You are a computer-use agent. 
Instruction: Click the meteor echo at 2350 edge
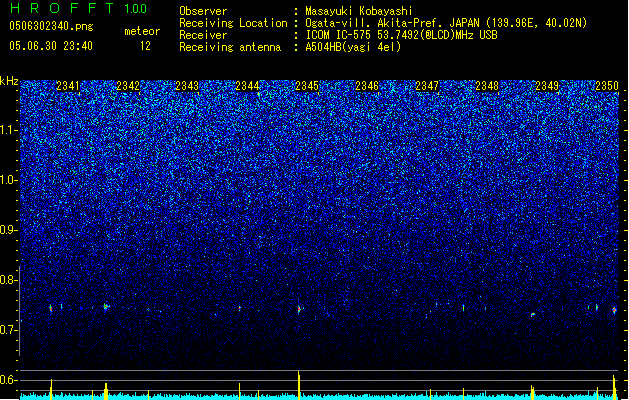pos(615,310)
